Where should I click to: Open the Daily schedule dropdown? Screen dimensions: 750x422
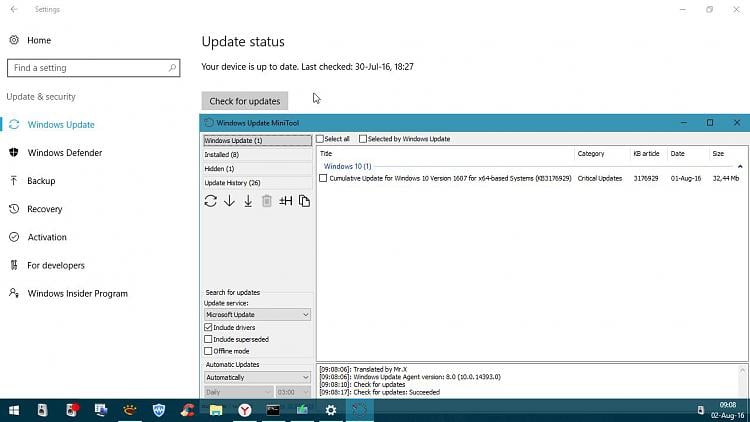pyautogui.click(x=238, y=392)
